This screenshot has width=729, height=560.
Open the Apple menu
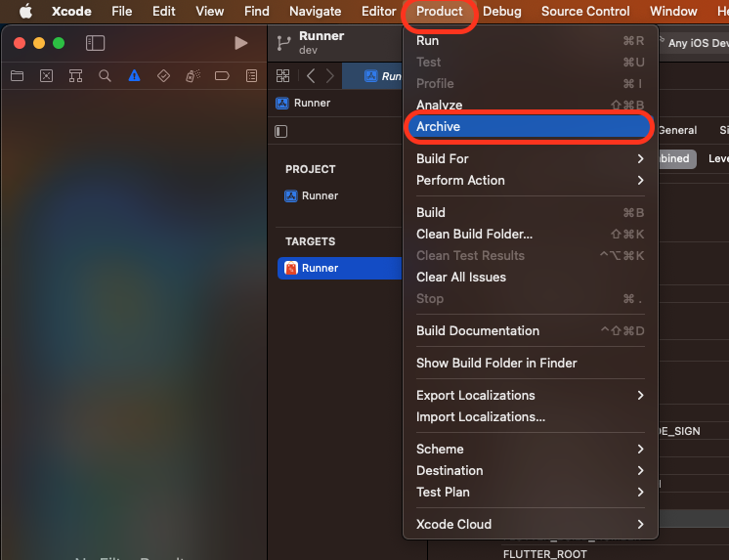coord(25,11)
